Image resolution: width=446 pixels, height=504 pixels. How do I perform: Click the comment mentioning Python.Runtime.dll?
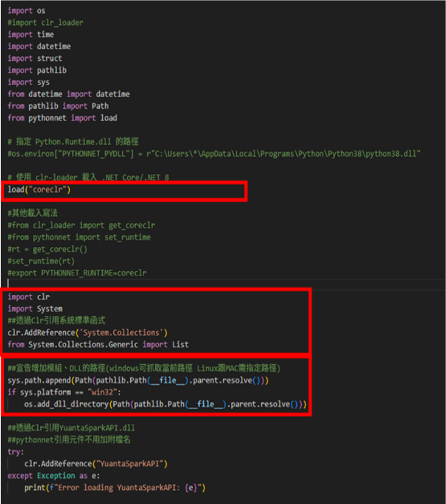click(x=73, y=142)
